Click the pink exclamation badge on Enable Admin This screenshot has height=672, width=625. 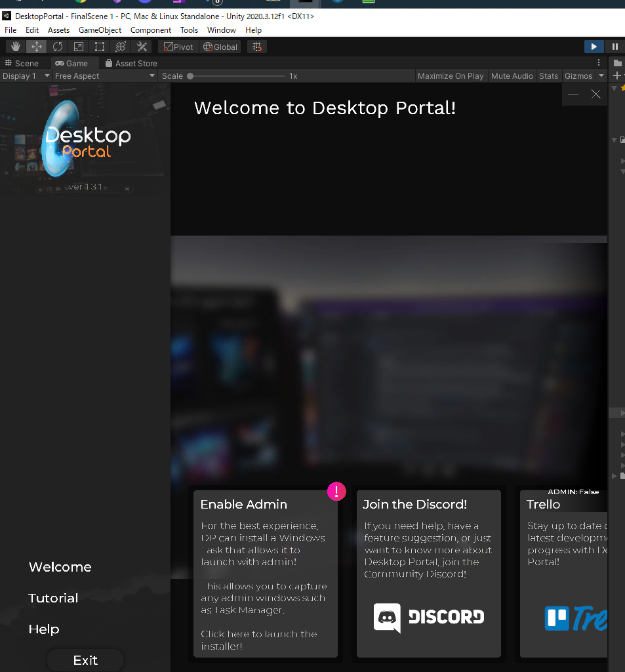point(336,491)
